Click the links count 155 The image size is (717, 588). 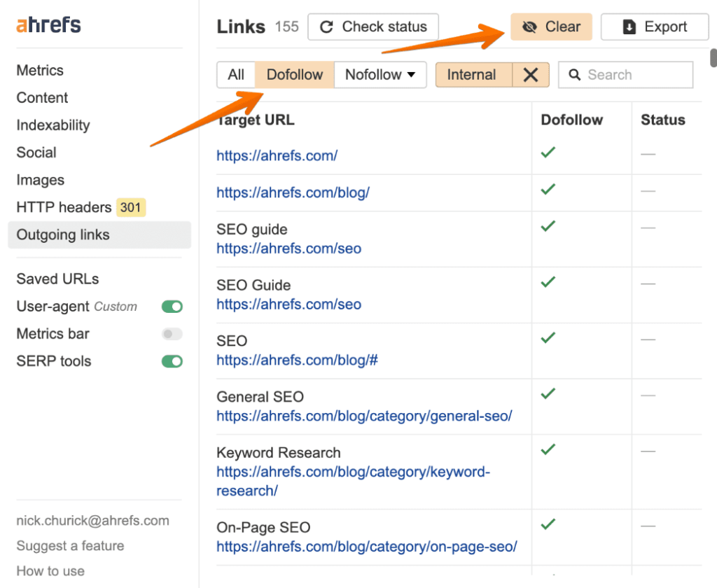point(286,27)
